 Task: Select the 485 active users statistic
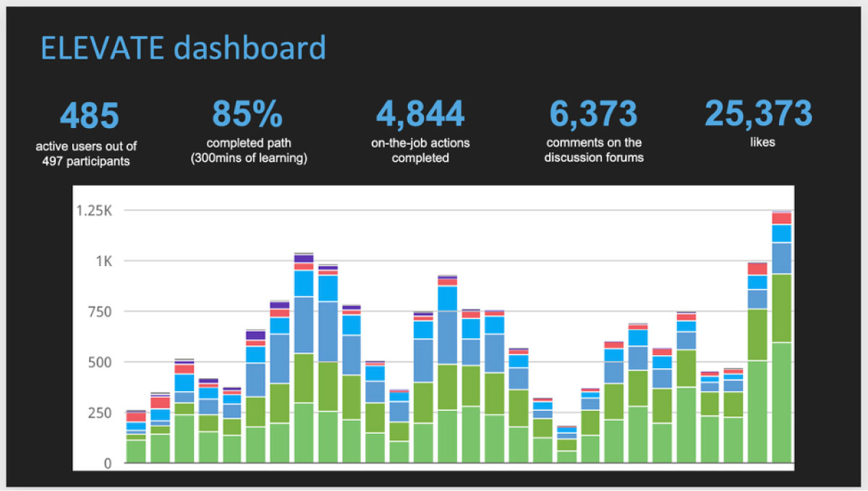pyautogui.click(x=90, y=114)
